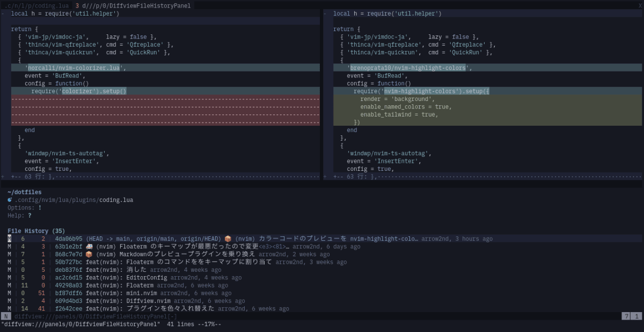644x332 pixels.
Task: Open the fold plus sign in left pane gutter
Action: [3, 176]
